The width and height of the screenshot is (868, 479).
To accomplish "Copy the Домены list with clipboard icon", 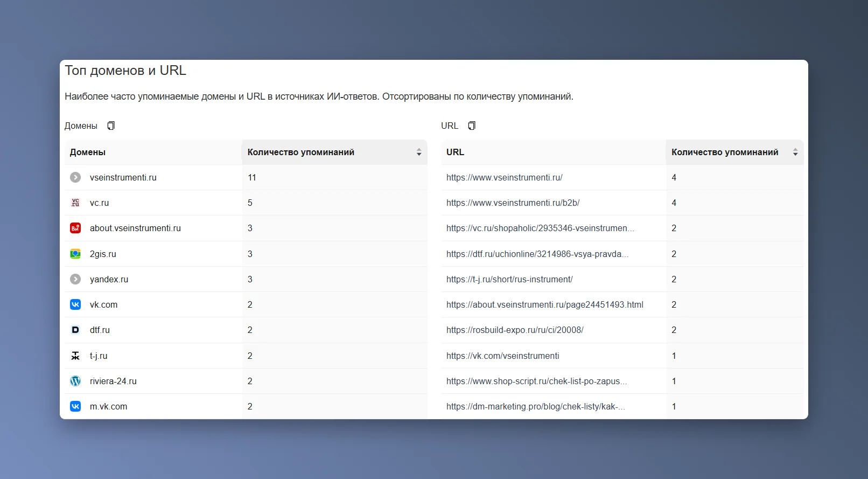I will coord(111,126).
